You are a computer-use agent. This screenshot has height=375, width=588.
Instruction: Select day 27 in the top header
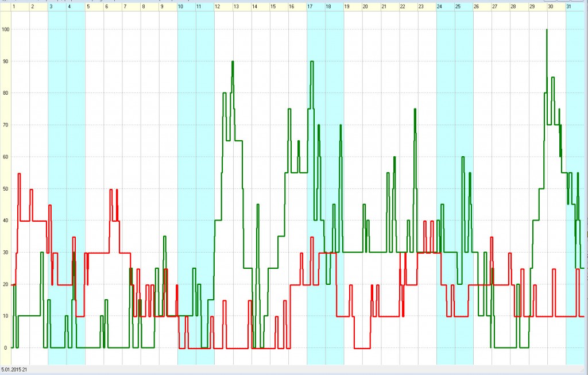pos(501,6)
